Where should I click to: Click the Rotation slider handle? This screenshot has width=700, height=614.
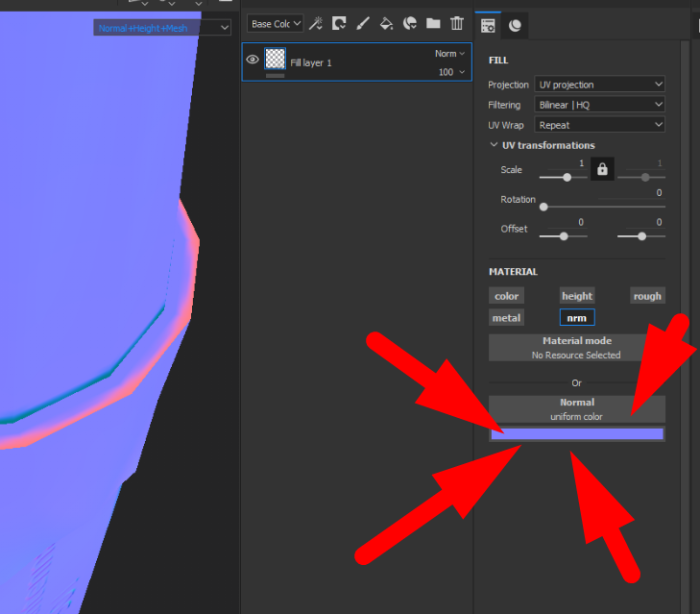tap(543, 207)
